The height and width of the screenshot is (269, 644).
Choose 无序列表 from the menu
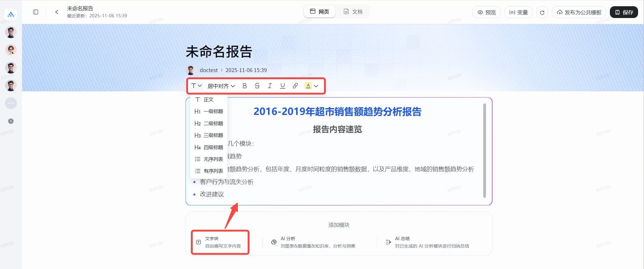[209, 159]
